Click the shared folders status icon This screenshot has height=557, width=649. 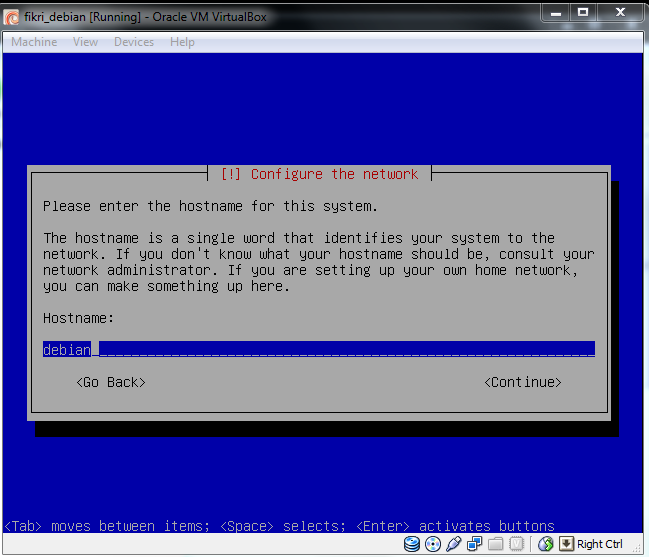(495, 544)
